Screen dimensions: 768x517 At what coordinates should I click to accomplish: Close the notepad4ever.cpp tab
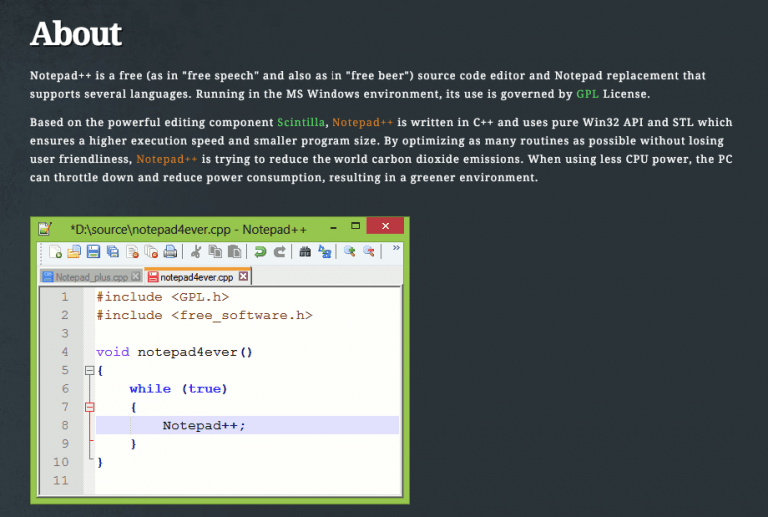coord(243,277)
